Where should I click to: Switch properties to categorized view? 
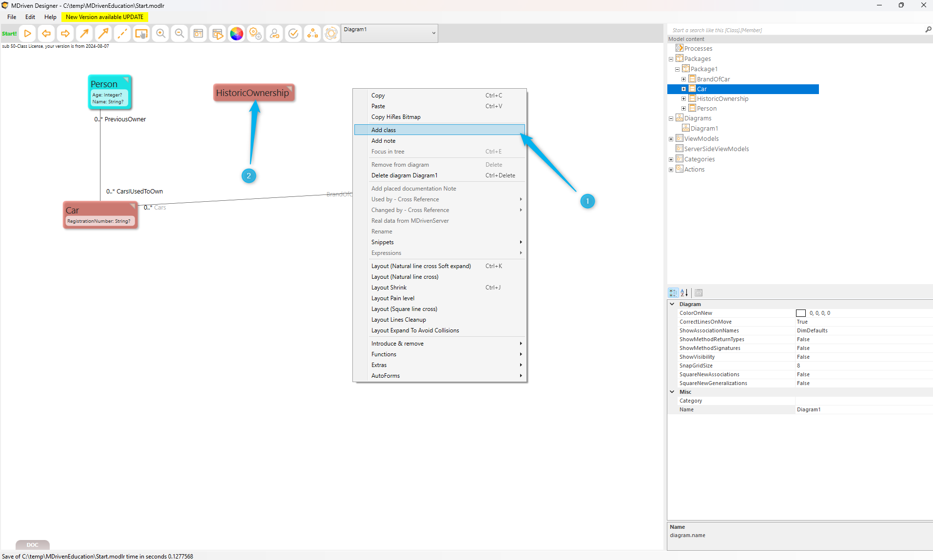pyautogui.click(x=673, y=293)
